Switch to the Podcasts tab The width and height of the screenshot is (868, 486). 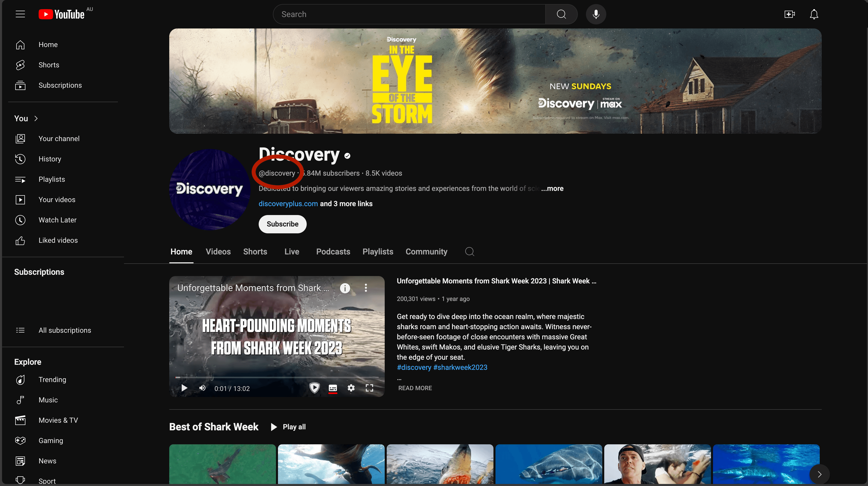[x=333, y=251]
